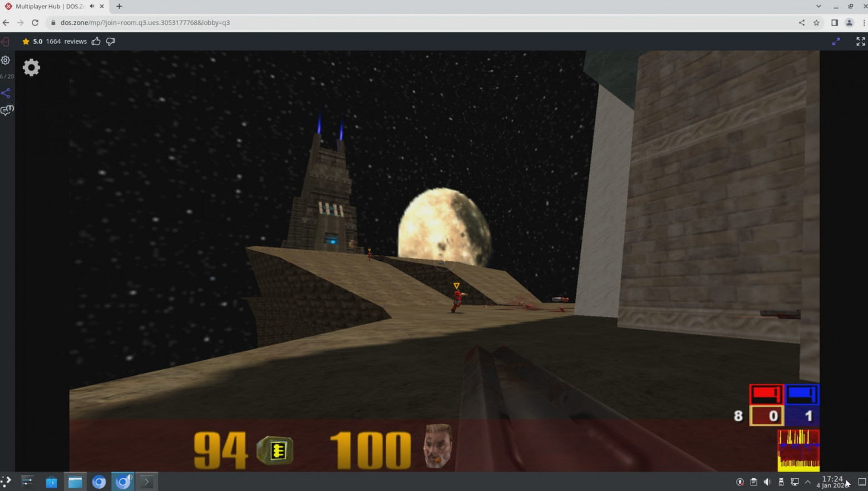Give a thumbs down rating
The height and width of the screenshot is (491, 868).
point(110,41)
